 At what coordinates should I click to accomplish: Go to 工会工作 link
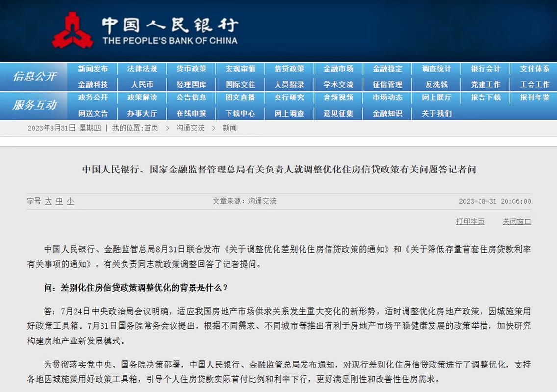[534, 84]
